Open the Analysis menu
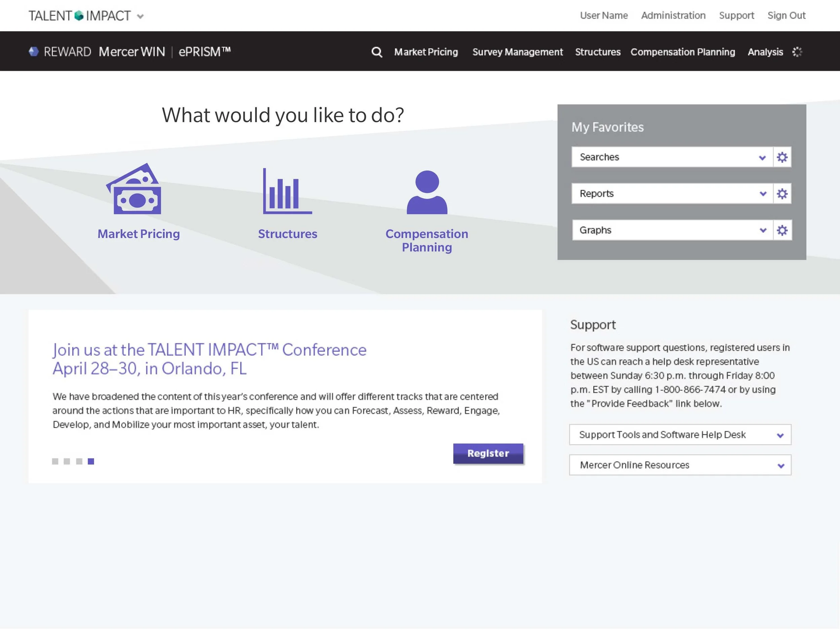This screenshot has height=630, width=840. pyautogui.click(x=765, y=52)
